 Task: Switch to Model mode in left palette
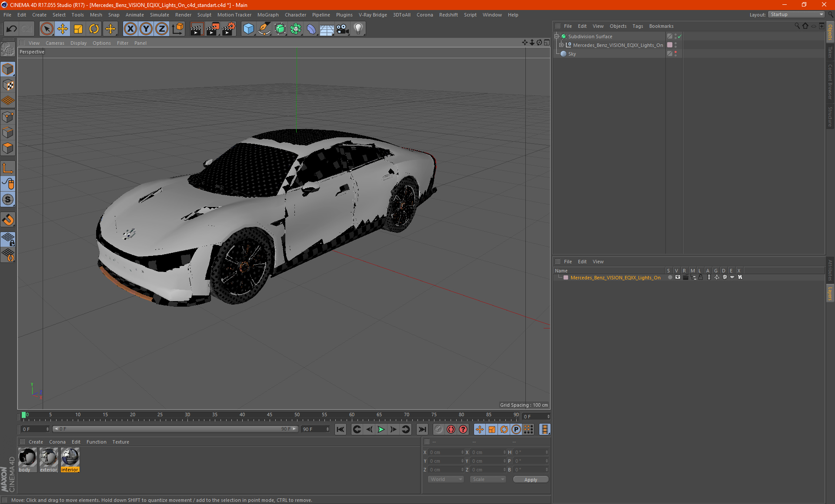pyautogui.click(x=8, y=69)
